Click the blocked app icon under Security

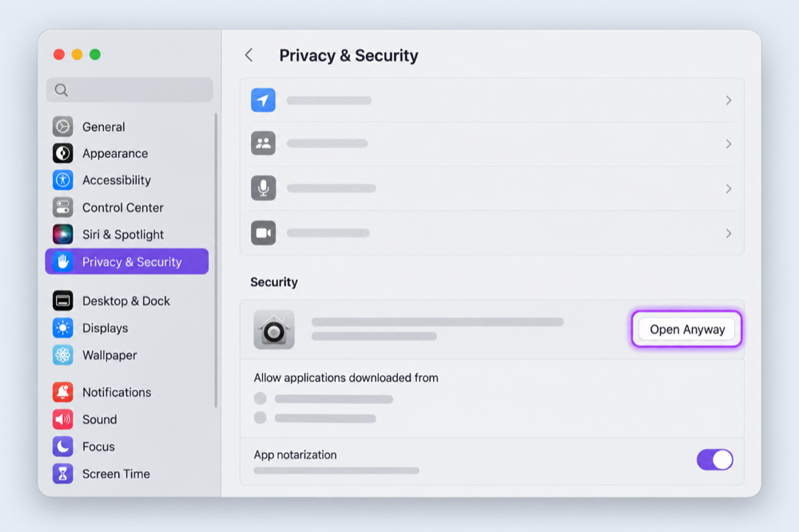click(274, 329)
